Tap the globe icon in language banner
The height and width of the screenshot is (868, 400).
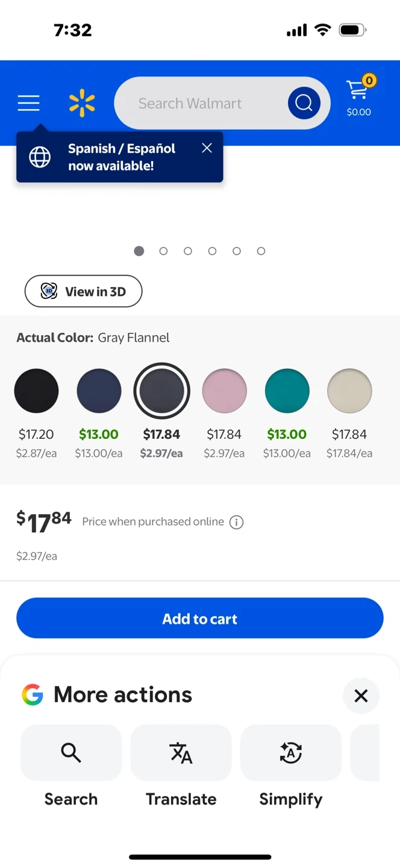point(40,157)
